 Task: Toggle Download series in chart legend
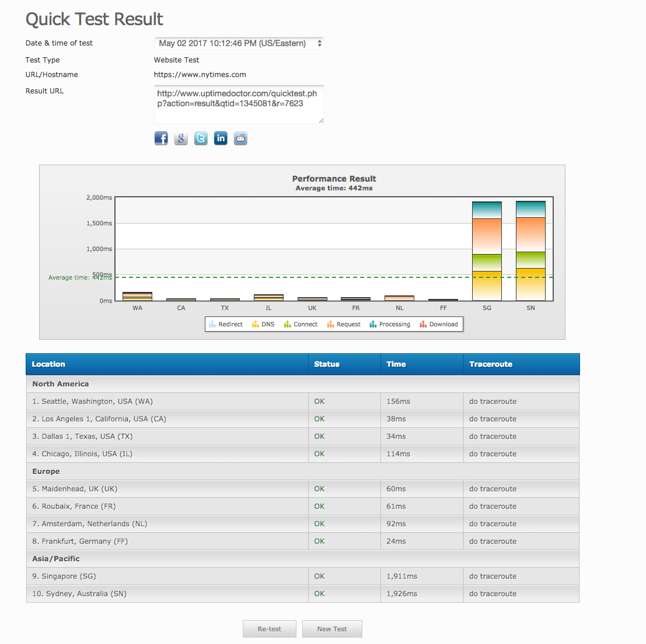click(x=439, y=325)
